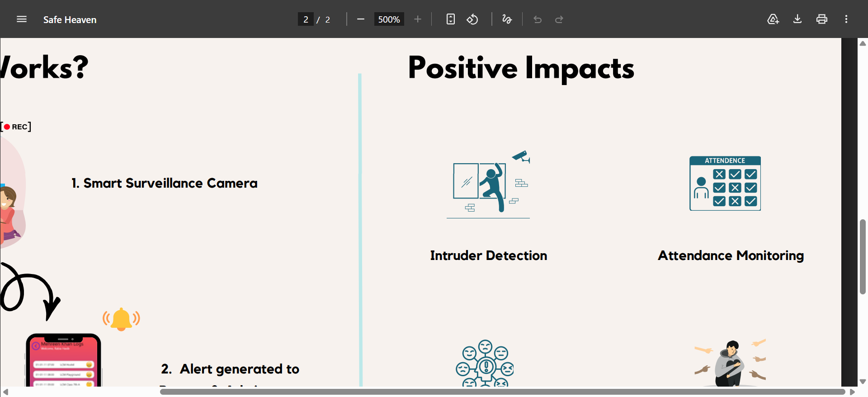Click the Attendance calendar graphic
Image resolution: width=868 pixels, height=397 pixels.
(x=725, y=184)
